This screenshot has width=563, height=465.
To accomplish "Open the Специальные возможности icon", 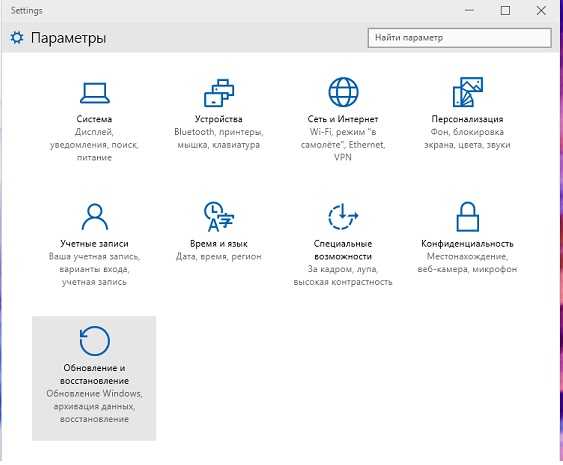I will (x=343, y=217).
